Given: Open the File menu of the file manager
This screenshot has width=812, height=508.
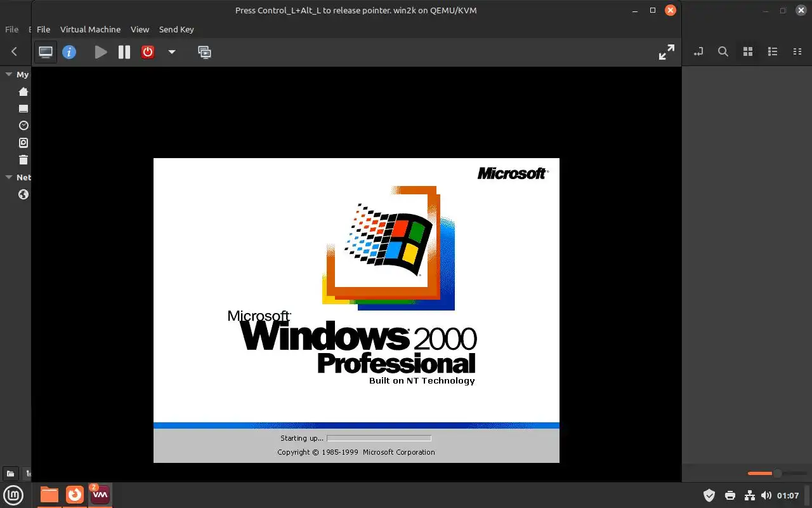Looking at the screenshot, I should (11, 29).
